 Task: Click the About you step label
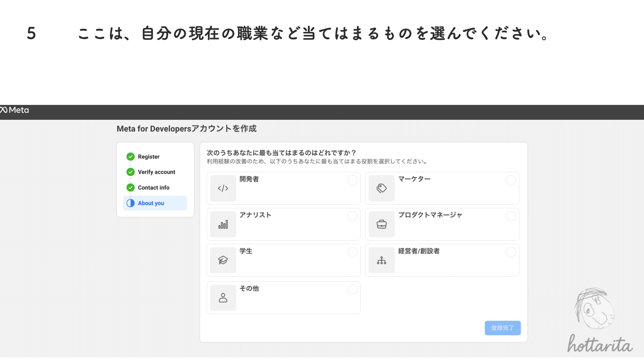click(x=151, y=203)
